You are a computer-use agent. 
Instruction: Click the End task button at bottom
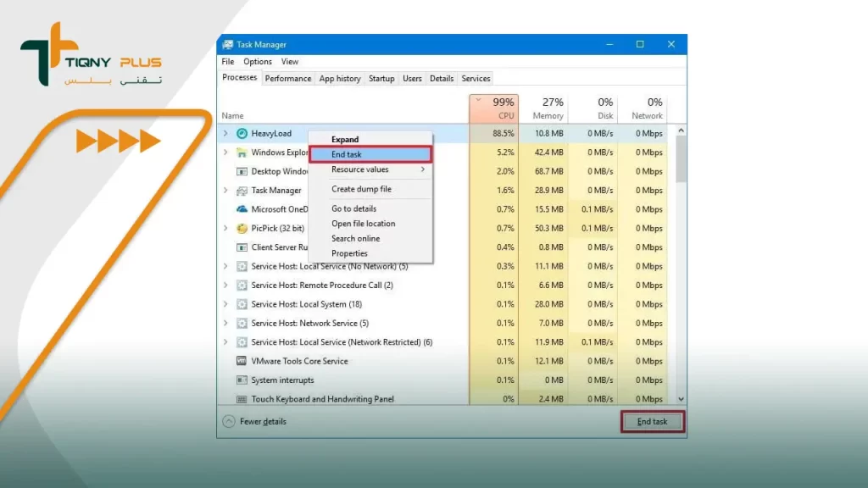pyautogui.click(x=652, y=422)
